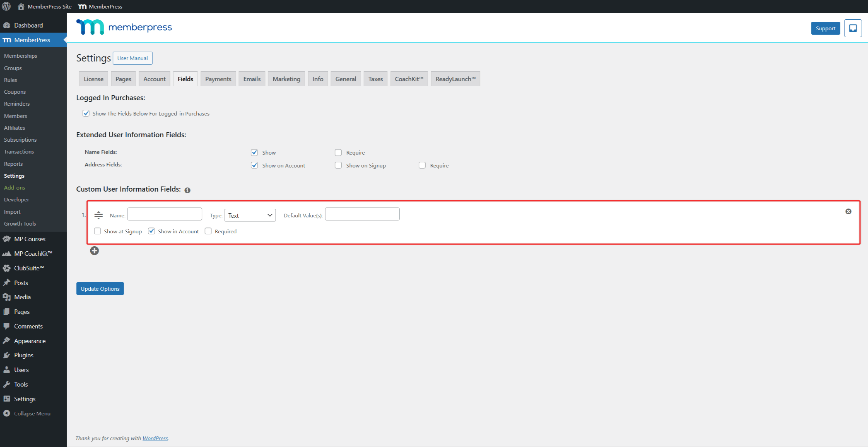The image size is (868, 447).
Task: Enable Show at Signup checkbox
Action: (97, 231)
